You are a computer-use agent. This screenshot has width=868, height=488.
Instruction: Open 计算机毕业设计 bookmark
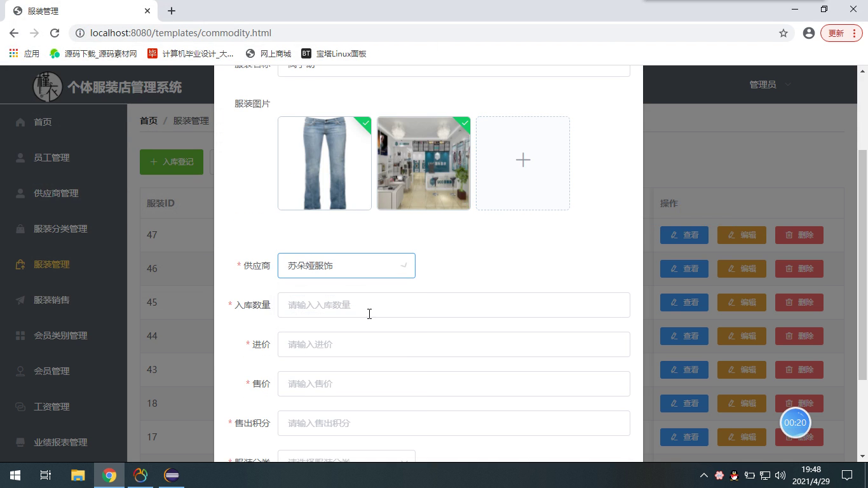click(x=191, y=54)
